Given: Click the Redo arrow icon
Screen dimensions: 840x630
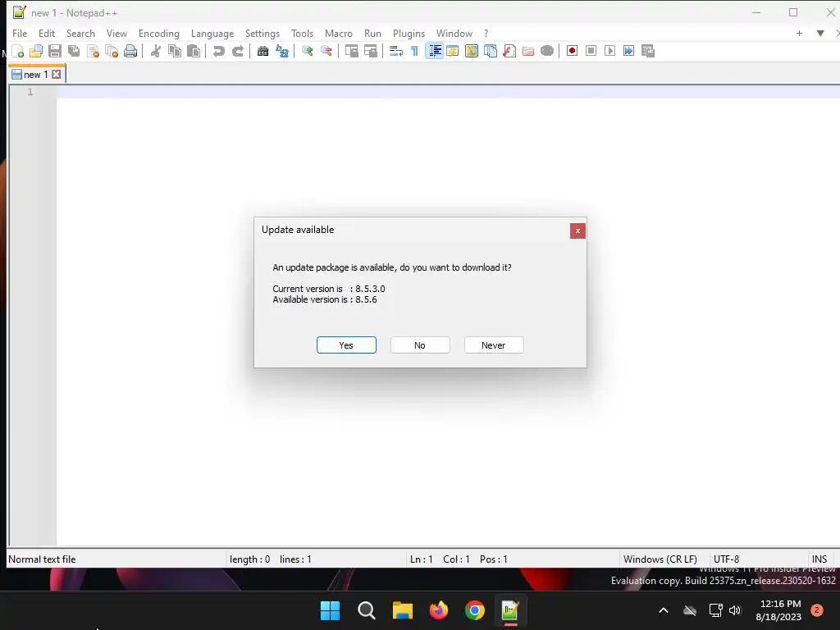Looking at the screenshot, I should (x=237, y=51).
